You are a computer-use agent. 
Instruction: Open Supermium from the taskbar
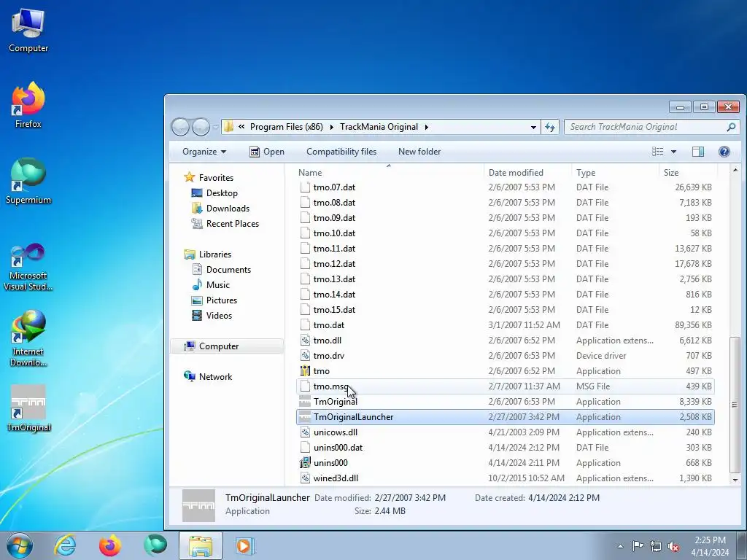coord(155,545)
